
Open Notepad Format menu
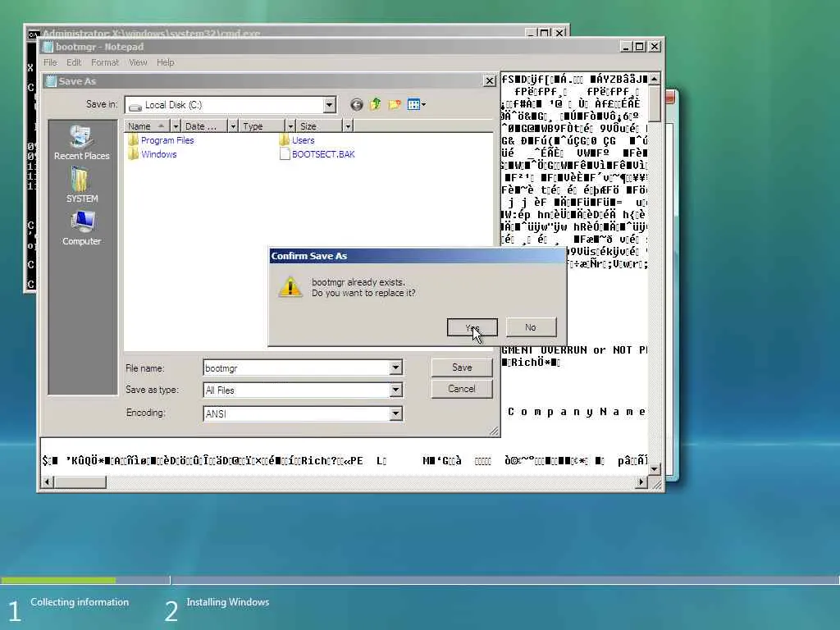105,62
